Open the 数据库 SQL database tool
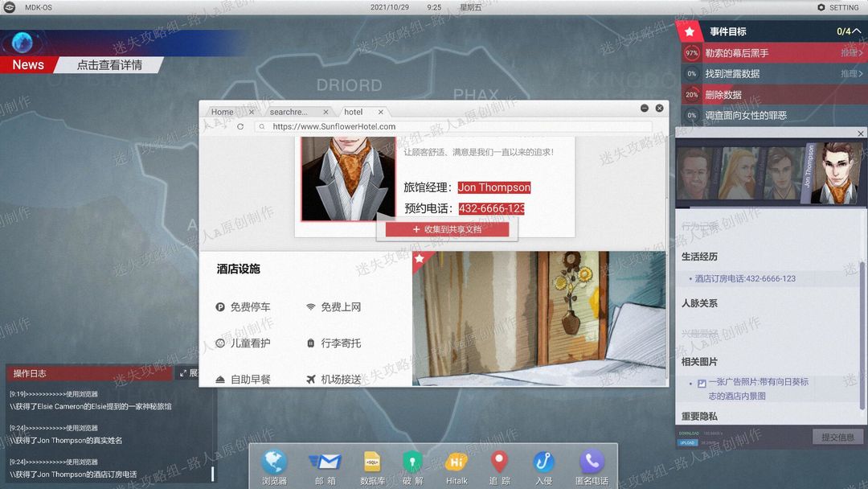Viewport: 868px width, 489px height. [x=372, y=468]
